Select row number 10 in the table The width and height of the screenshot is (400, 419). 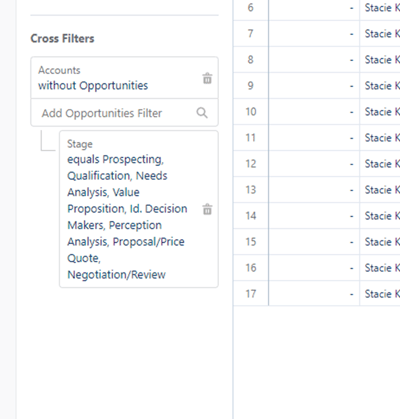(x=251, y=112)
